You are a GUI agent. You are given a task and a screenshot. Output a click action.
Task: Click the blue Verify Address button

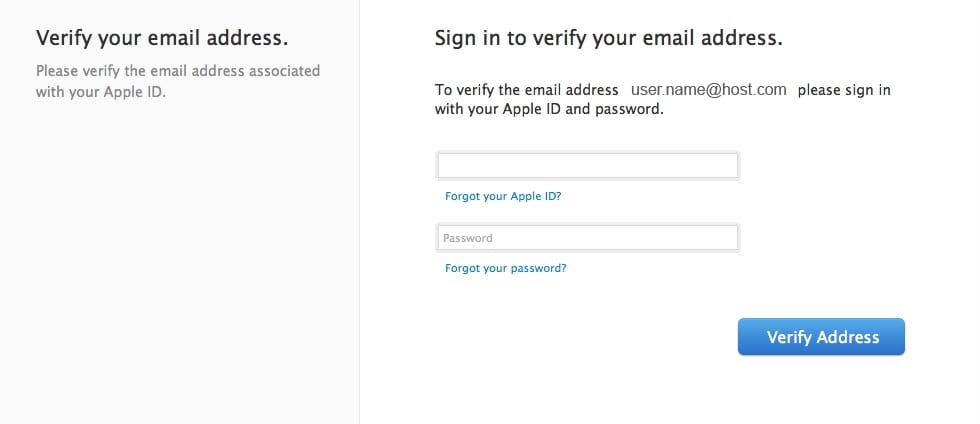pos(821,336)
